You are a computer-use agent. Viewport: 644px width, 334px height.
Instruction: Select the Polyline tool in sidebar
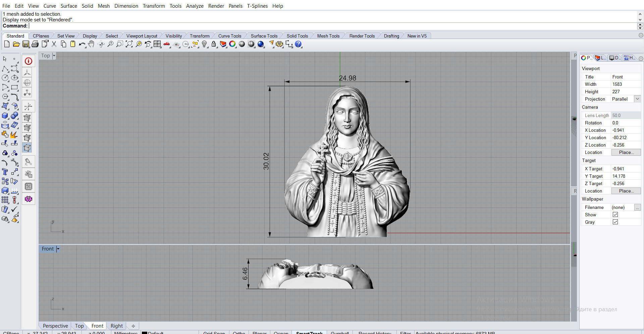tap(5, 69)
